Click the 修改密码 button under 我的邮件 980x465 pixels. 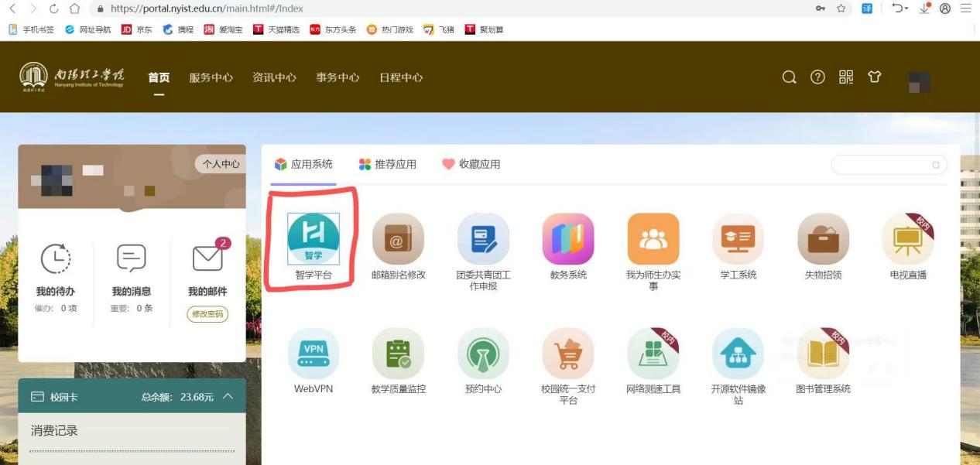point(207,314)
